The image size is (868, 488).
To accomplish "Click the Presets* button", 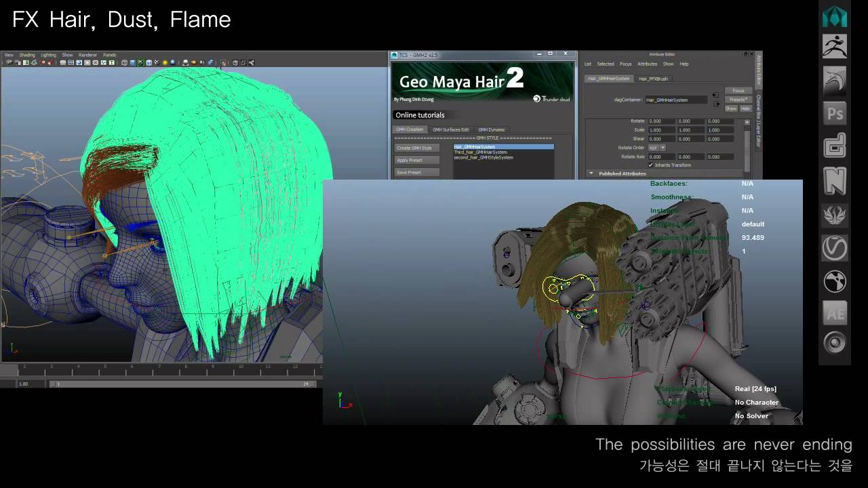I will [x=738, y=100].
